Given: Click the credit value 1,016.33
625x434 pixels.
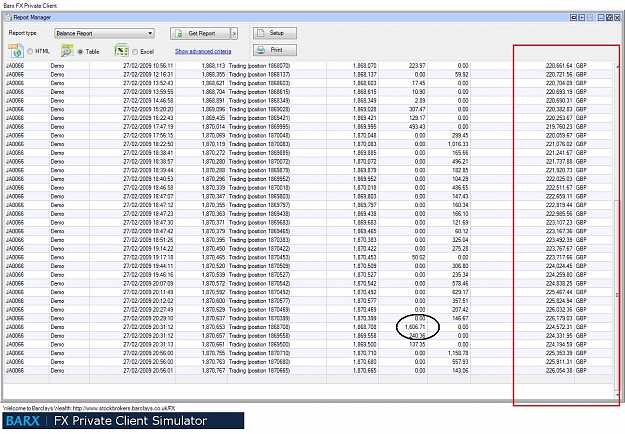Looking at the screenshot, I should [458, 144].
